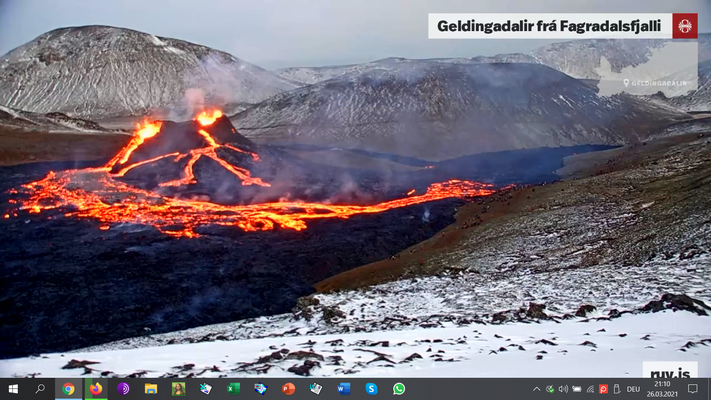The image size is (711, 400).
Task: Open the Wi-Fi network flyout
Action: (x=590, y=389)
